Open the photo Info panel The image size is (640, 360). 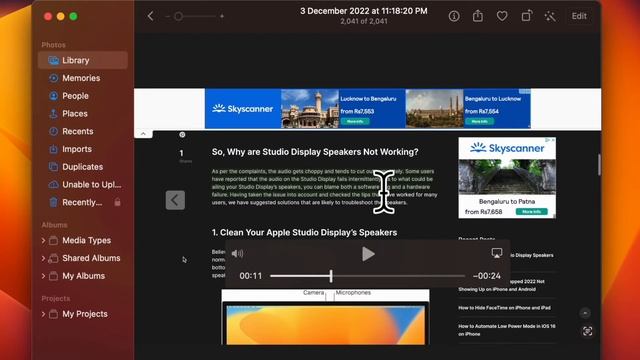454,16
